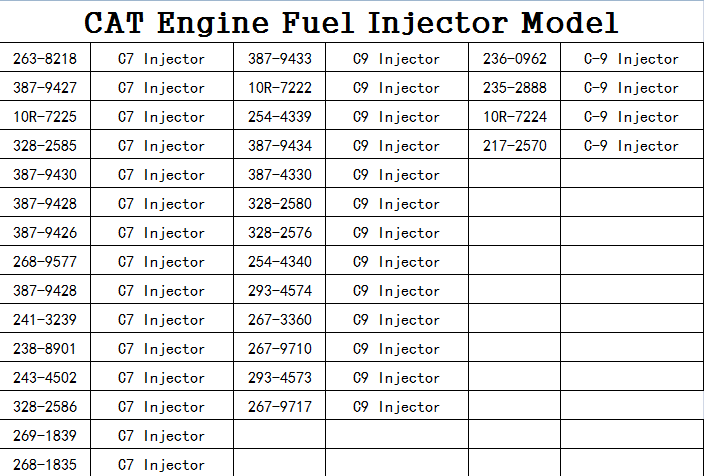Click the CAT Engine Fuel Injector Model title
704x476 pixels.
351,21
